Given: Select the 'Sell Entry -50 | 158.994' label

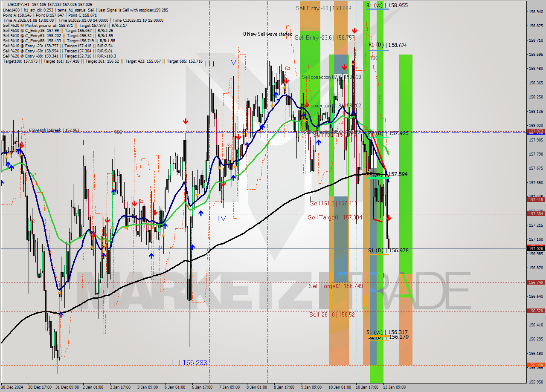Looking at the screenshot, I should coord(323,8).
